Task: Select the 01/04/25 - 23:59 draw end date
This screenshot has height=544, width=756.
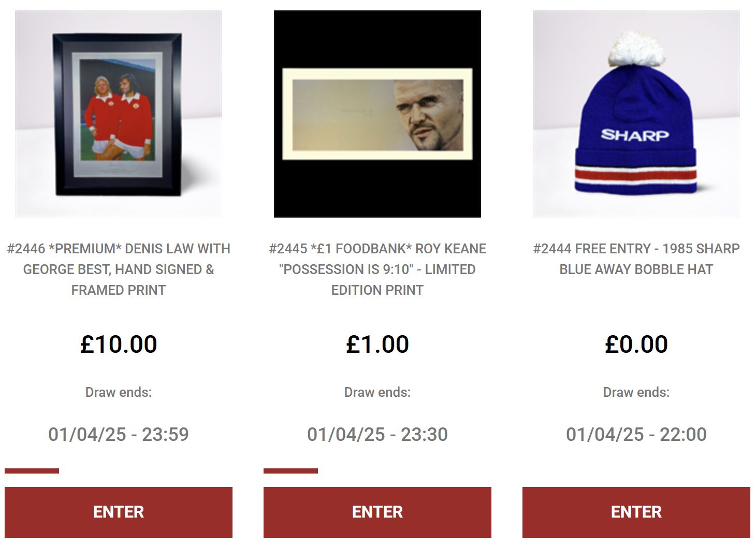Action: pyautogui.click(x=119, y=434)
